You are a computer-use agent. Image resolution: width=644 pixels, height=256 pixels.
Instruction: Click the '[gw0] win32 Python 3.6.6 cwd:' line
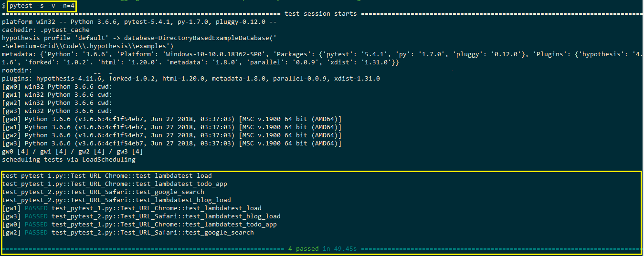click(x=57, y=87)
